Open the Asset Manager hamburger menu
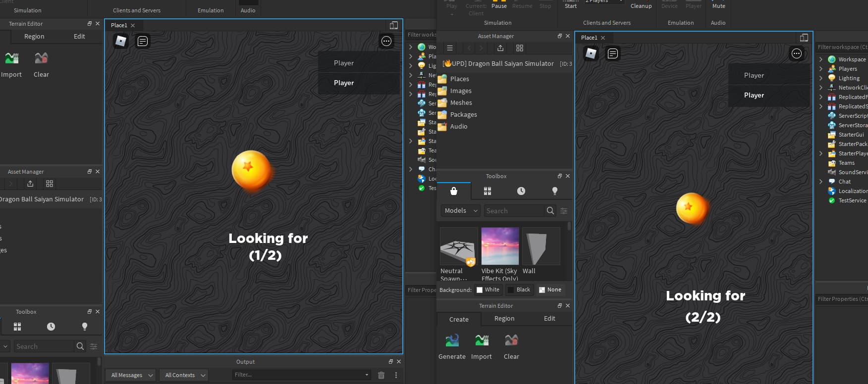This screenshot has width=868, height=384. (450, 48)
